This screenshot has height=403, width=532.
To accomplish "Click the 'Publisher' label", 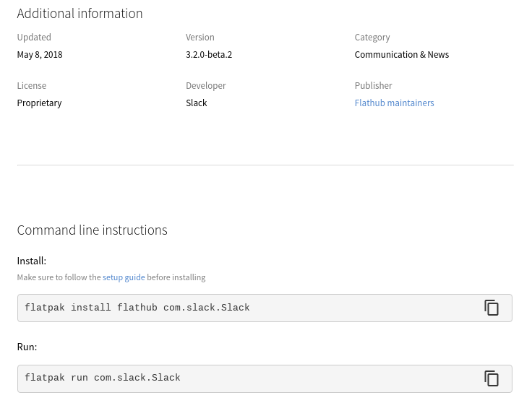I will (373, 86).
